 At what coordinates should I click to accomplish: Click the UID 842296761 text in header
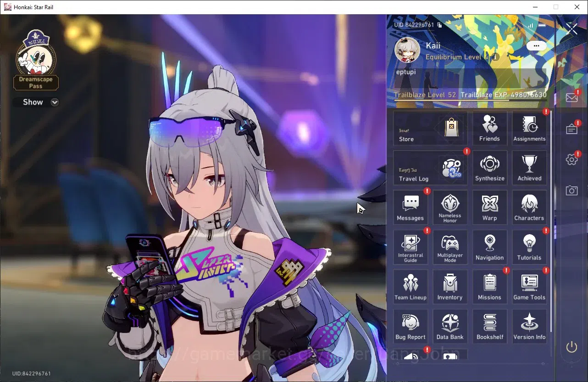pyautogui.click(x=414, y=25)
